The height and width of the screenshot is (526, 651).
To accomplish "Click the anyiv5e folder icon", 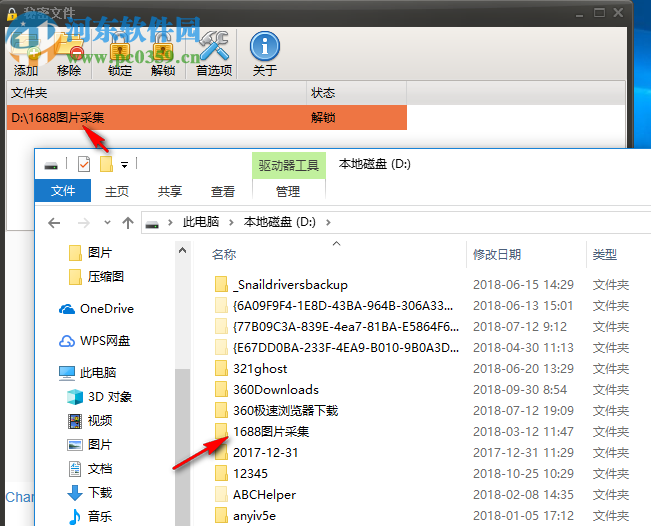I will pyautogui.click(x=221, y=516).
